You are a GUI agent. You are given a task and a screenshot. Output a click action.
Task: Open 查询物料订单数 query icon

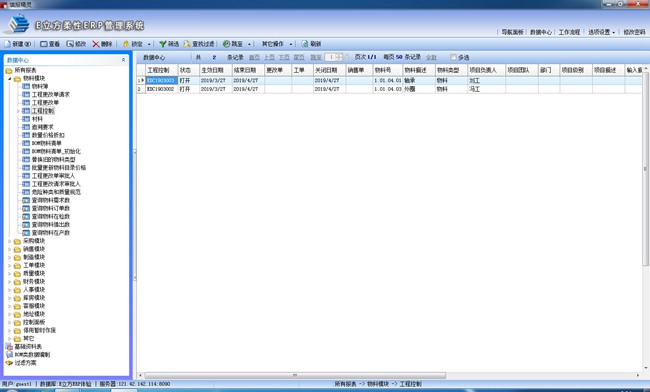[x=26, y=208]
